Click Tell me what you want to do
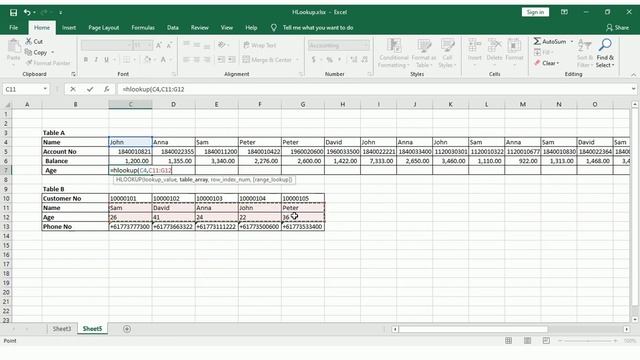The width and height of the screenshot is (640, 360). [x=318, y=28]
